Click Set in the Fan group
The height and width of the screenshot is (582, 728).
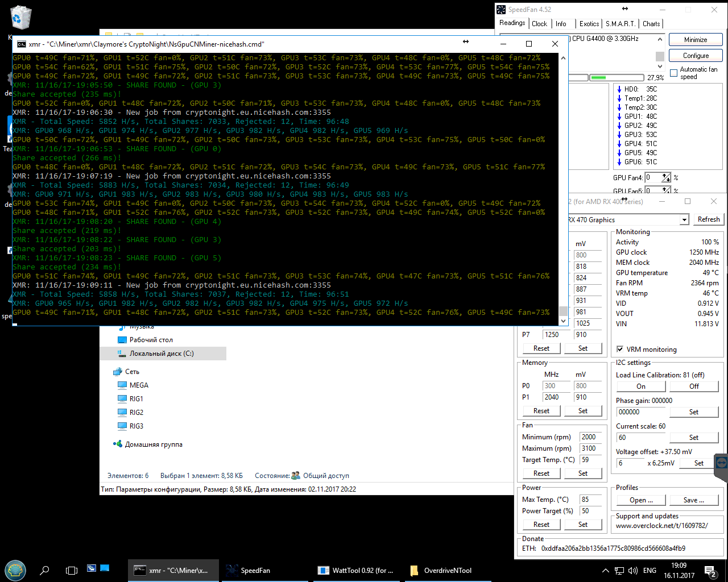click(x=583, y=473)
